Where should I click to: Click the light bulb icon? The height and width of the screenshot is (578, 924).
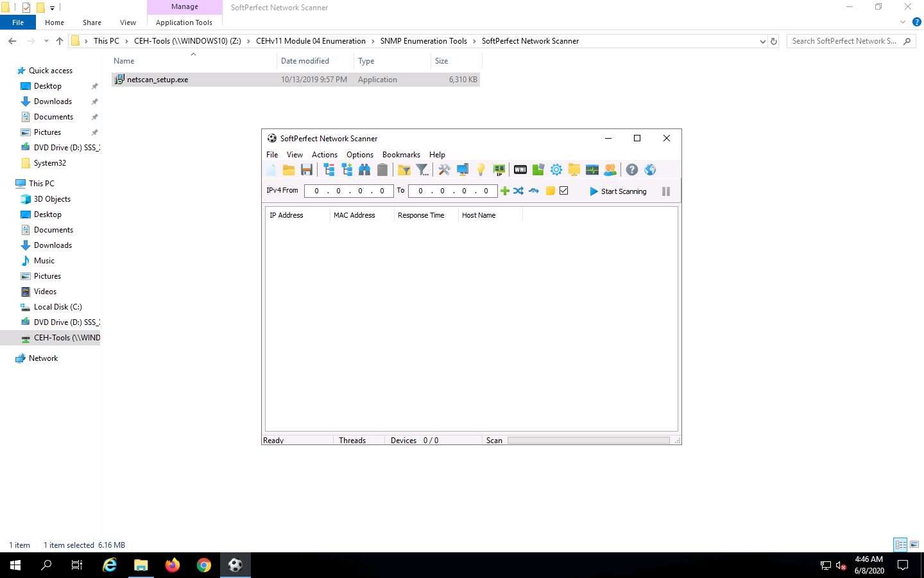click(481, 170)
